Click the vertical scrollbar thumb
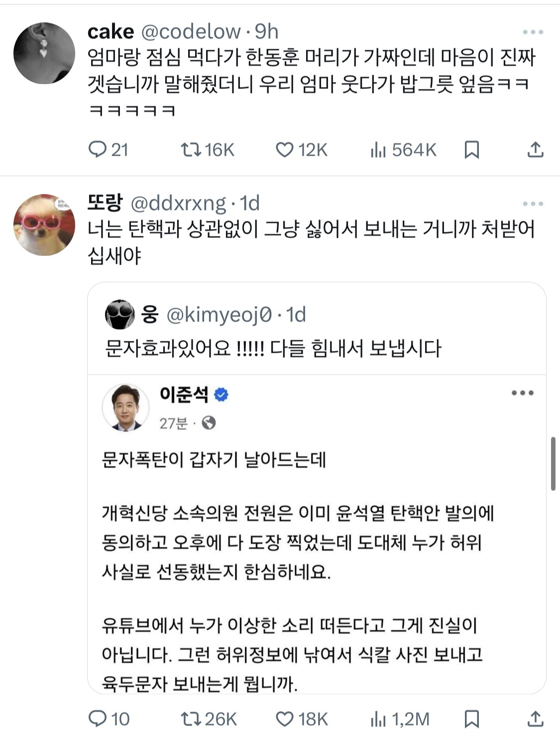The image size is (560, 742). coord(553,464)
